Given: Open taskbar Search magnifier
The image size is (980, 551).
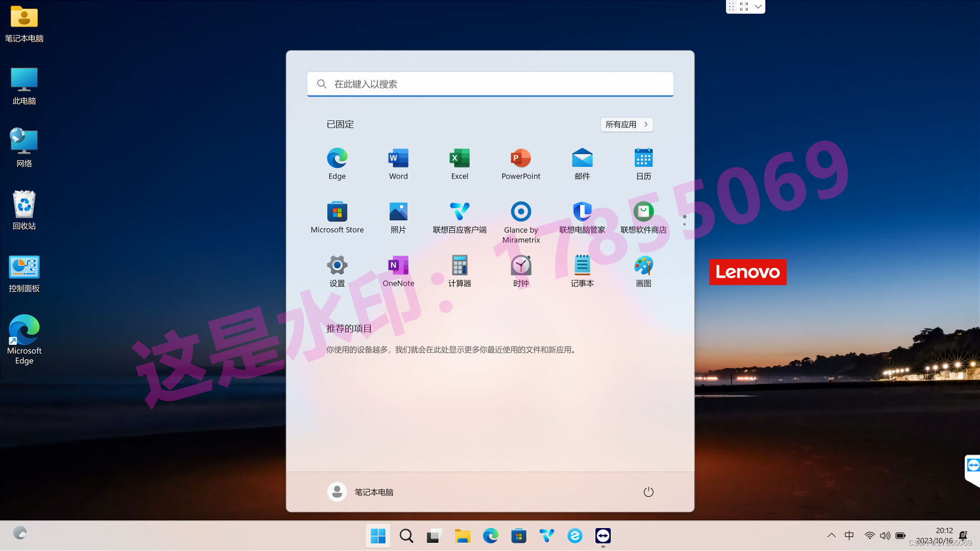Looking at the screenshot, I should 406,536.
